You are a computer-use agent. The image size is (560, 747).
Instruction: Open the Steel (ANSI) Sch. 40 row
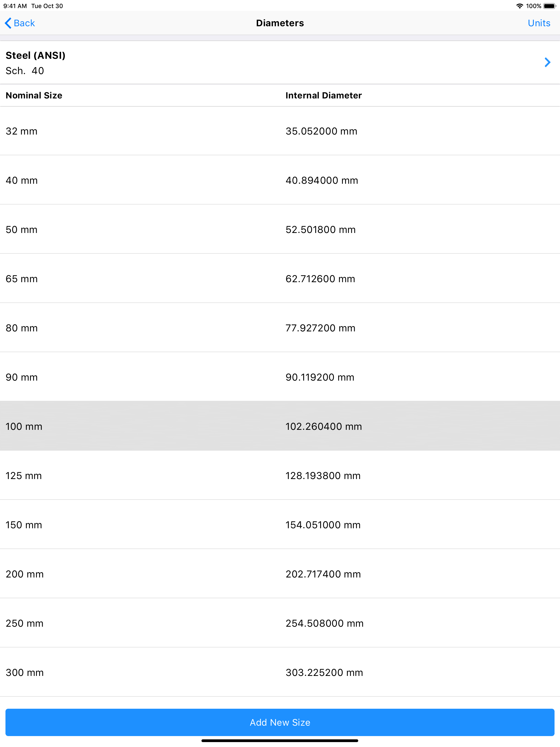(270, 63)
